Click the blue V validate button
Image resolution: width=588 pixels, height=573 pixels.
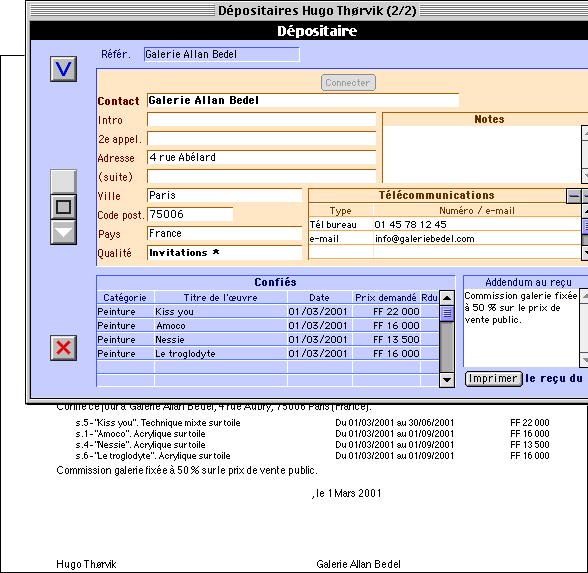point(63,69)
